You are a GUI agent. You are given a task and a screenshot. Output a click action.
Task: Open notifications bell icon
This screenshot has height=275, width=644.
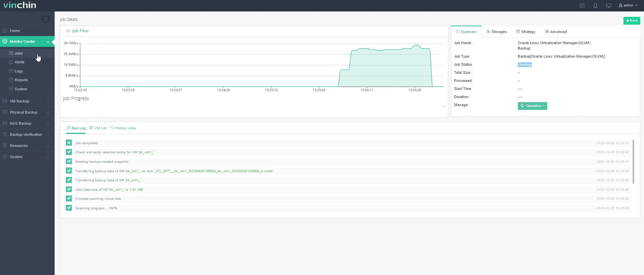pos(595,5)
